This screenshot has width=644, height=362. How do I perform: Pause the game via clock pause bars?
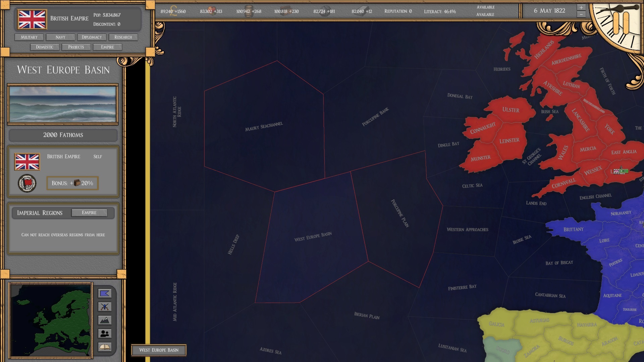pos(621,23)
